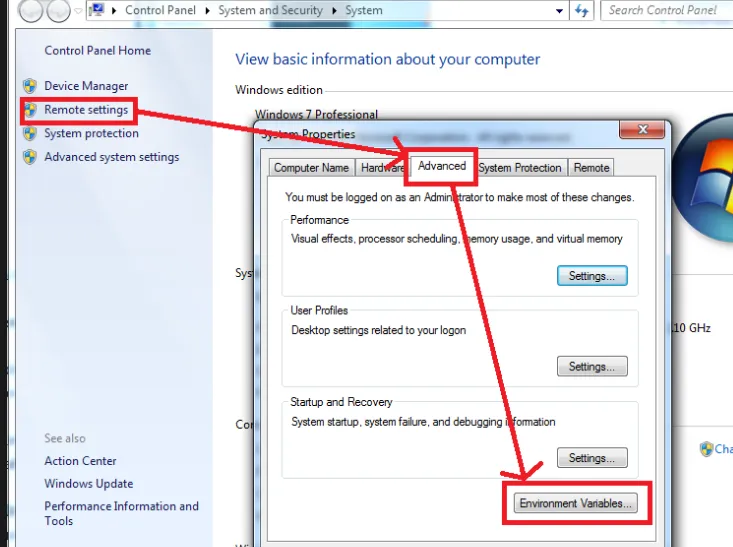
Task: Close the System Properties dialog
Action: [x=642, y=129]
